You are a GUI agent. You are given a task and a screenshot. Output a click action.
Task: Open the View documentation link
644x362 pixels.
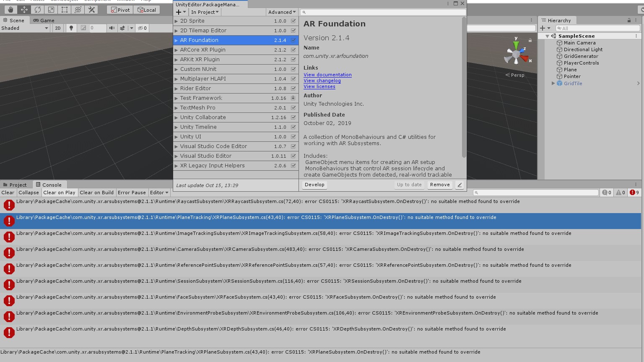(327, 75)
